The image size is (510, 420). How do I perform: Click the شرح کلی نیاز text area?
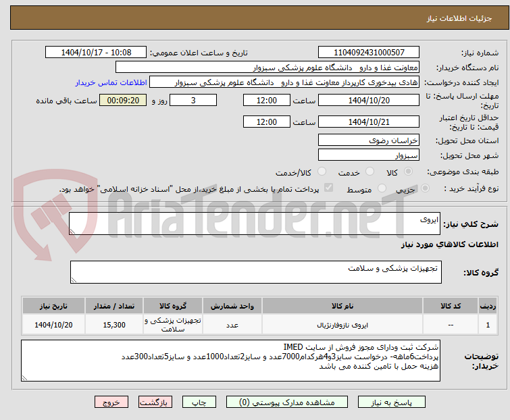coord(255,224)
